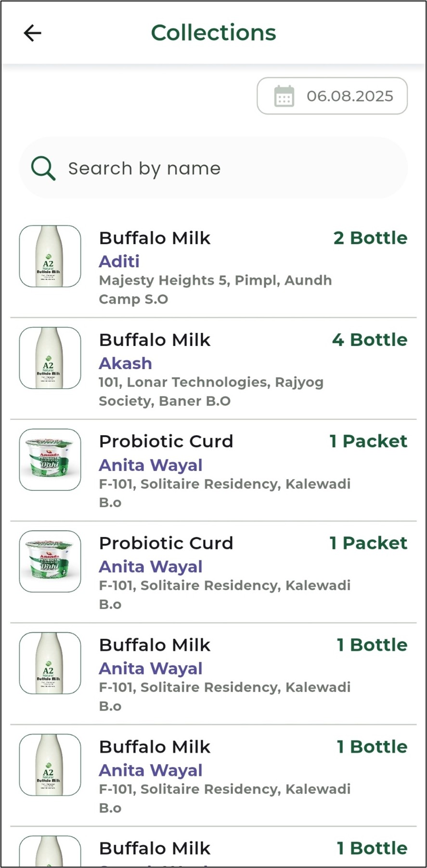The height and width of the screenshot is (868, 427).
Task: Open customer name Aditi
Action: coord(119,261)
